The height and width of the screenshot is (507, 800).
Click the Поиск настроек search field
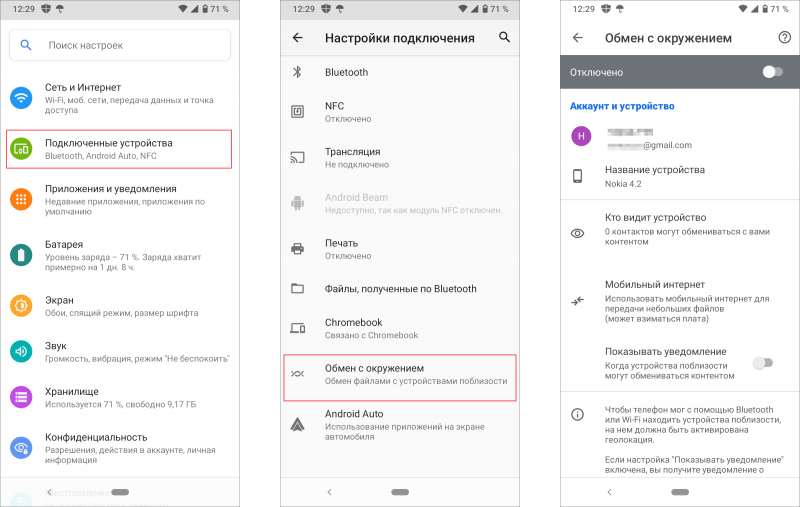[x=120, y=45]
